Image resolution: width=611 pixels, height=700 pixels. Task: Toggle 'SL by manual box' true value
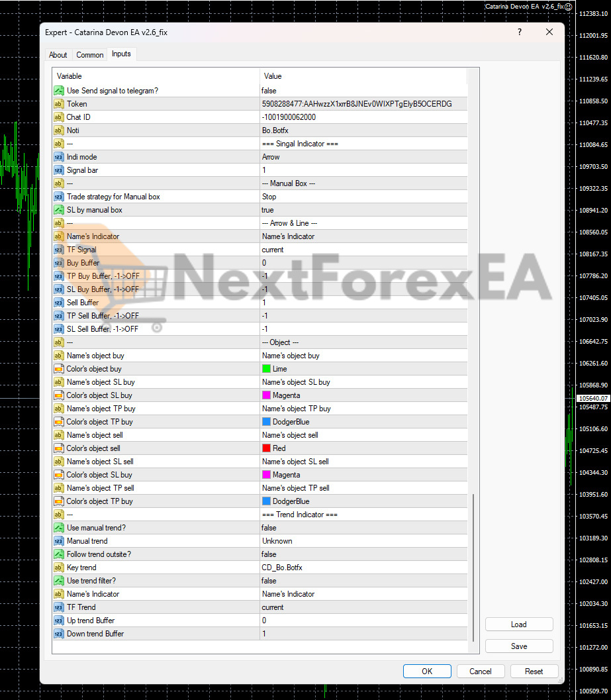point(268,210)
